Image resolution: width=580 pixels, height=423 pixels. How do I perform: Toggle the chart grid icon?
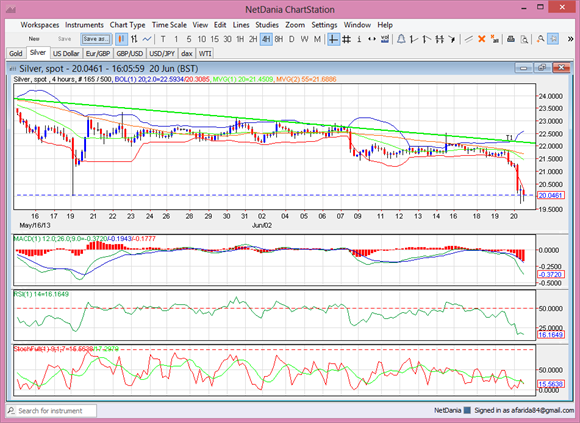coord(346,39)
